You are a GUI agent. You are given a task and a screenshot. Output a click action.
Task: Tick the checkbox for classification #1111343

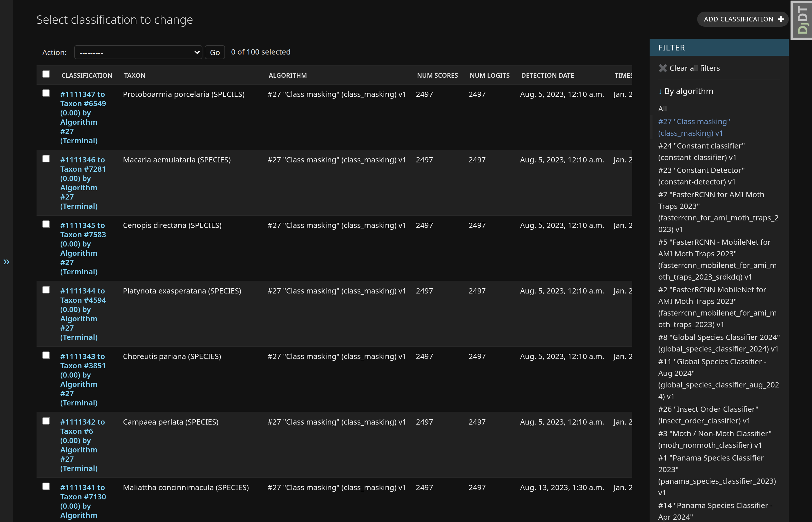(46, 356)
